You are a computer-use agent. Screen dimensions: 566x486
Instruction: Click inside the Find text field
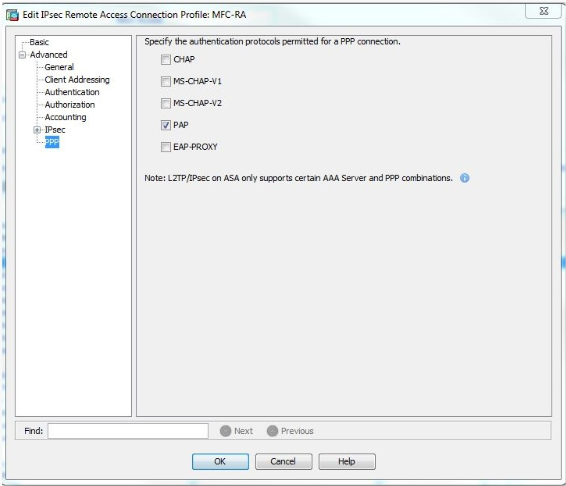(x=128, y=431)
